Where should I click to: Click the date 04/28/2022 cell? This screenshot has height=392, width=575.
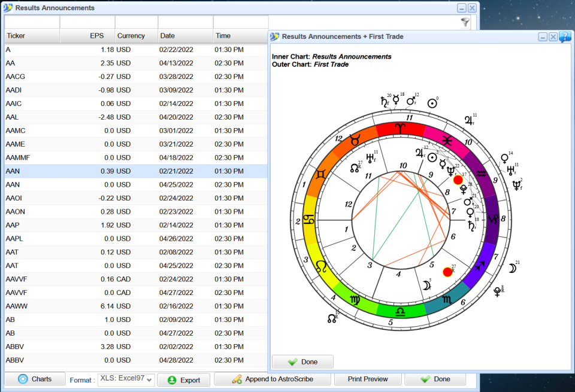tap(176, 360)
